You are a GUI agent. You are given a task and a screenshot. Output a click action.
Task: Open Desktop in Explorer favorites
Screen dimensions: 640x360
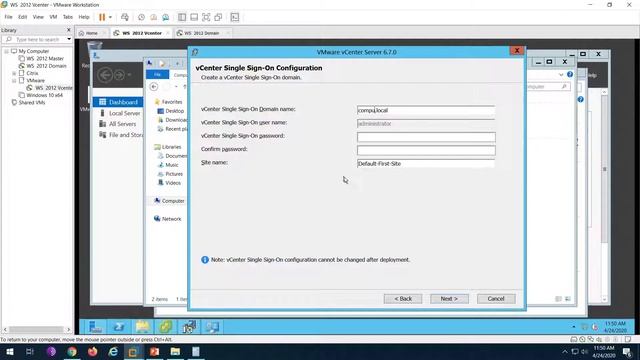click(171, 111)
